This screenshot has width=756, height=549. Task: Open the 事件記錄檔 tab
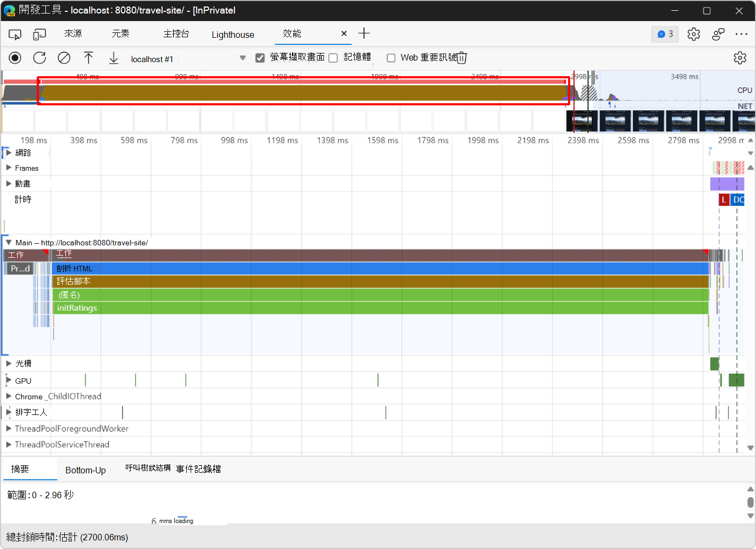198,469
